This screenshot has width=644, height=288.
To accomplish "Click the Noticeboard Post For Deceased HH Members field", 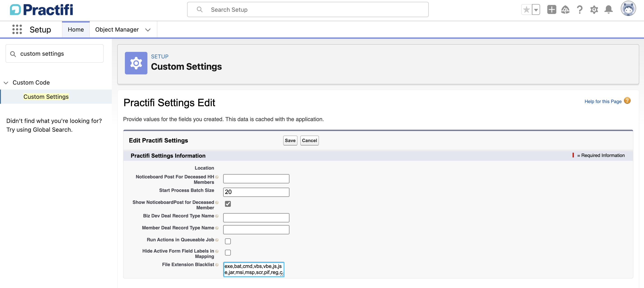I will (256, 179).
